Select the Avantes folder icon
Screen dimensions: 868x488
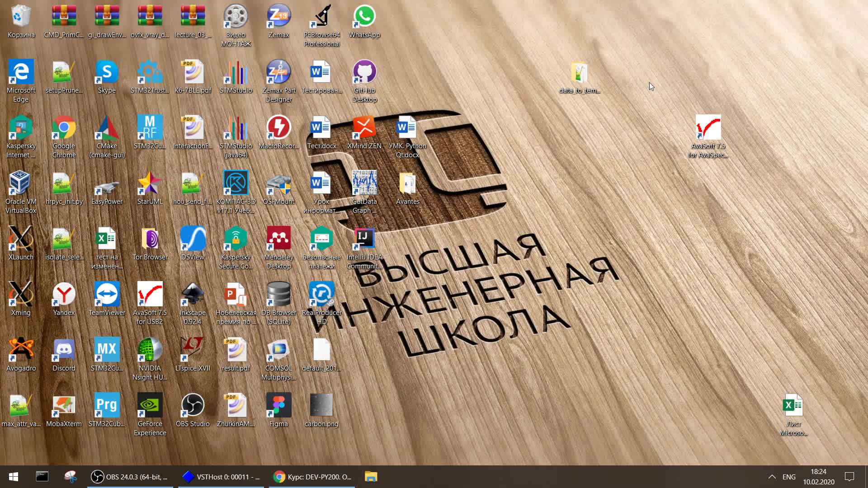(x=407, y=188)
